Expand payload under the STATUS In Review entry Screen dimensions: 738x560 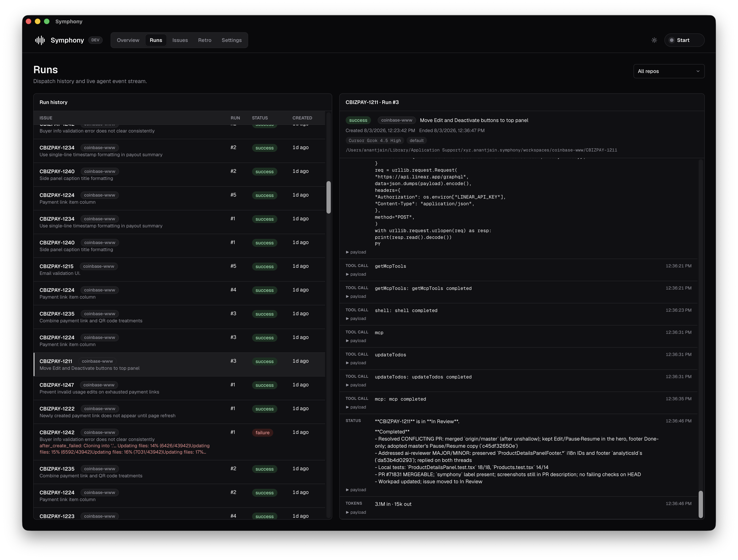click(356, 490)
